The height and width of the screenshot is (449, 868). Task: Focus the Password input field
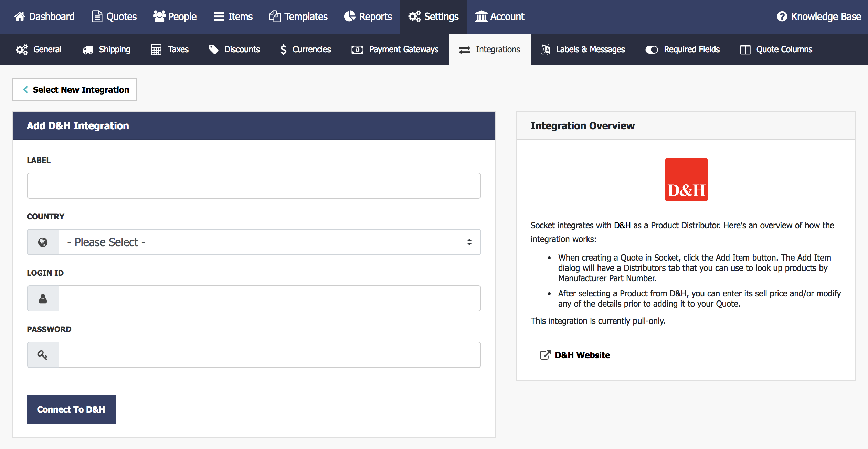tap(270, 355)
